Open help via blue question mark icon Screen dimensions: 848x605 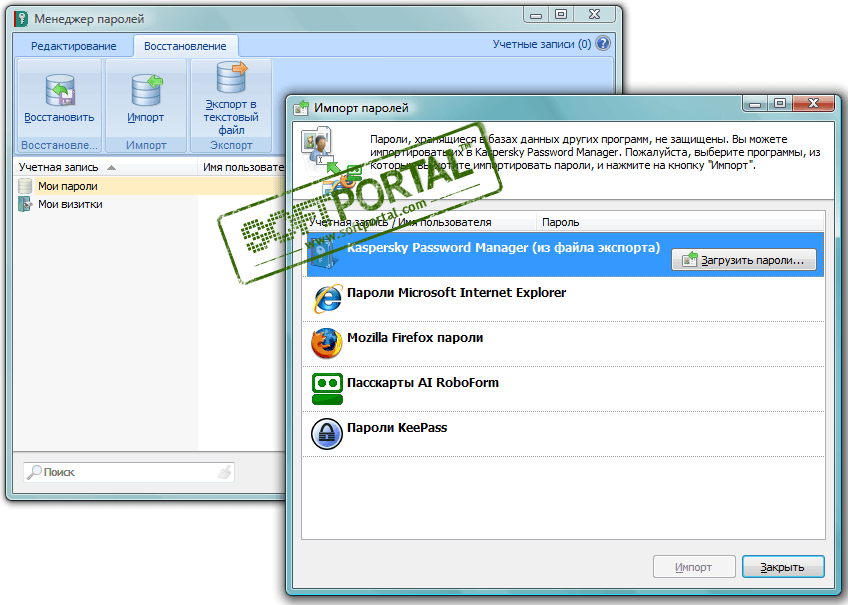[603, 43]
